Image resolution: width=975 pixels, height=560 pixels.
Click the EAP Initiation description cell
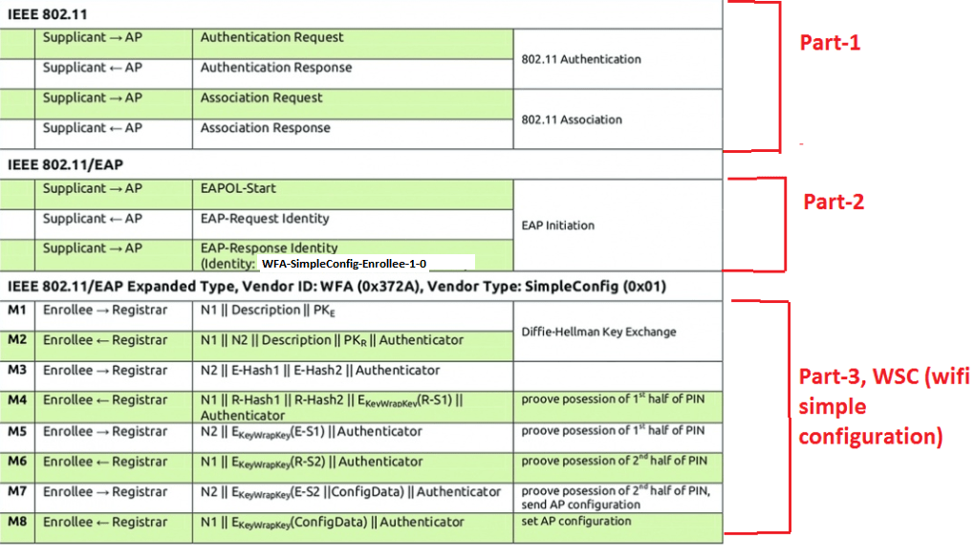(558, 226)
